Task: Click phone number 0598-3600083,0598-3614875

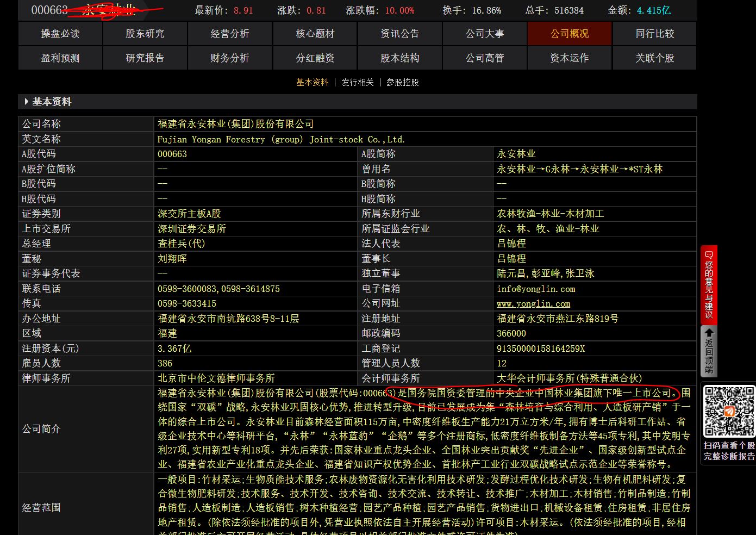Action: pyautogui.click(x=218, y=289)
